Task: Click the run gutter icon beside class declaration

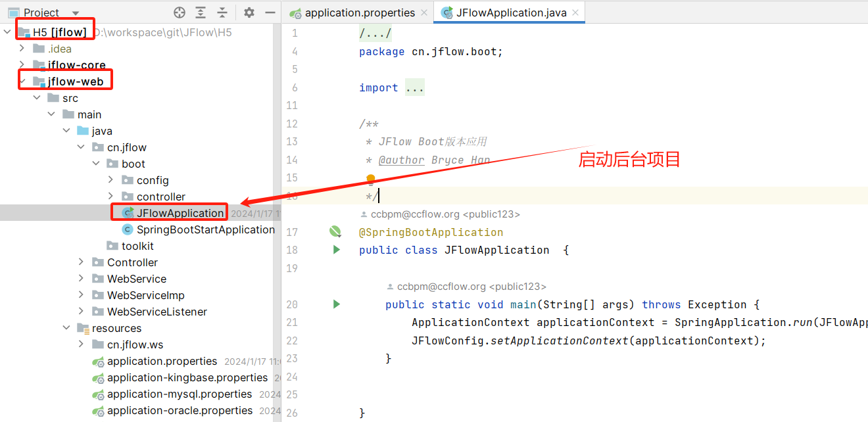Action: point(337,250)
